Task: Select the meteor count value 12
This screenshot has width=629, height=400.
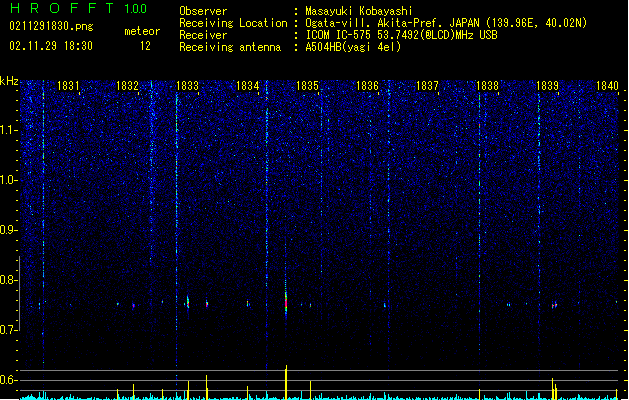Action: coord(145,46)
